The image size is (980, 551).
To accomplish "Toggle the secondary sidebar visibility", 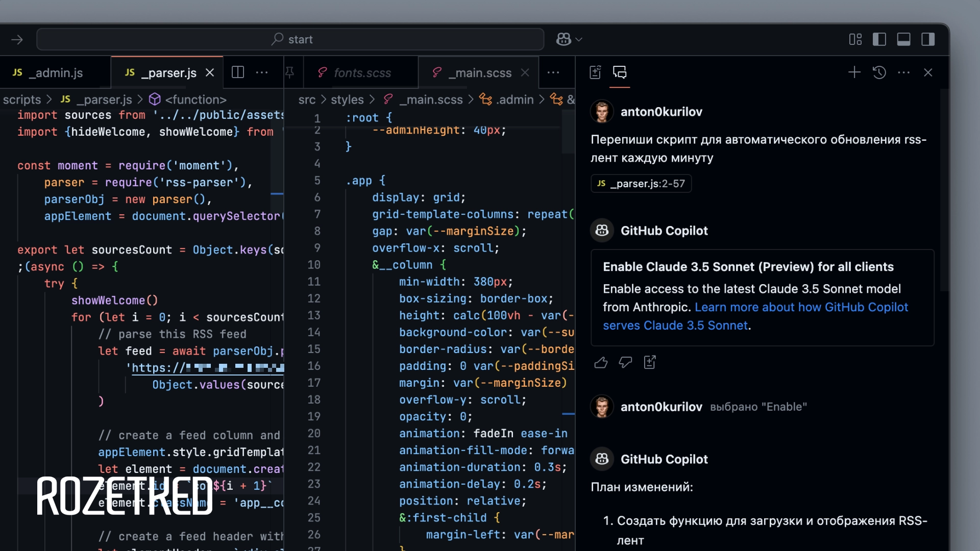I will coord(928,39).
